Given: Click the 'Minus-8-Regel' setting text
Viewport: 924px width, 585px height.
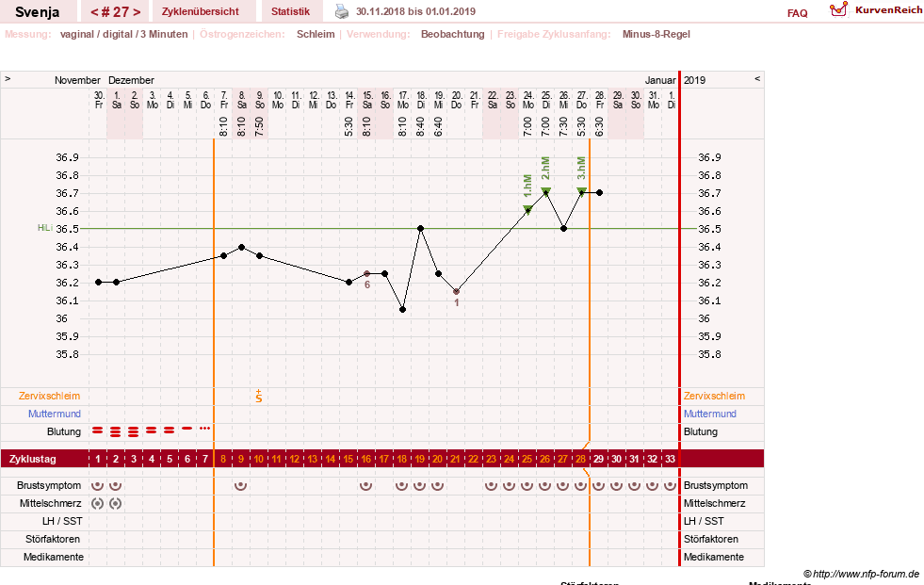Looking at the screenshot, I should pos(656,34).
